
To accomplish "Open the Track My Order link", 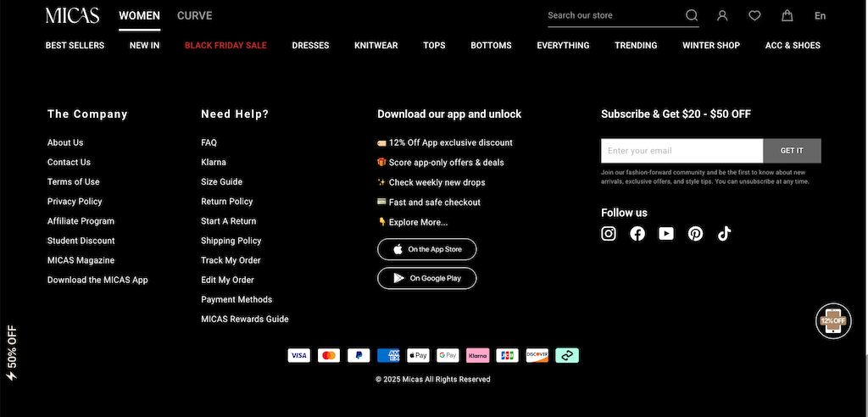I will (x=231, y=260).
